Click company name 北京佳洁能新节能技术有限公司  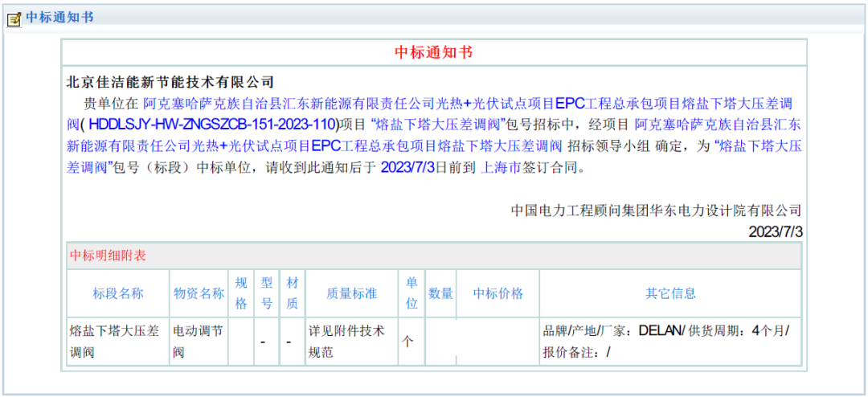click(x=170, y=82)
